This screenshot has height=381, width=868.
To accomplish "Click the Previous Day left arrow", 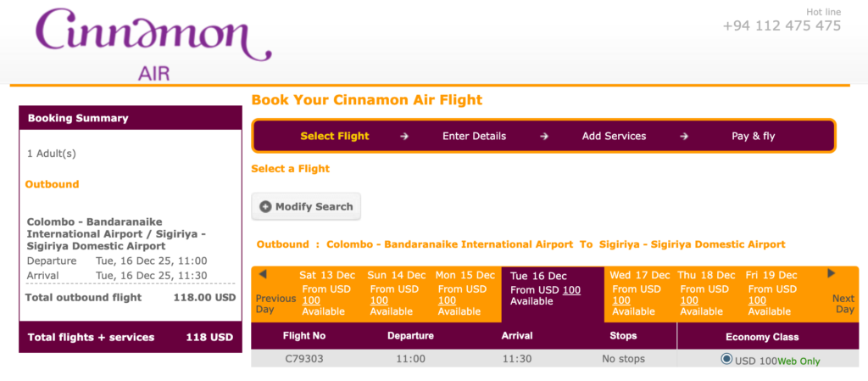I will (x=263, y=274).
